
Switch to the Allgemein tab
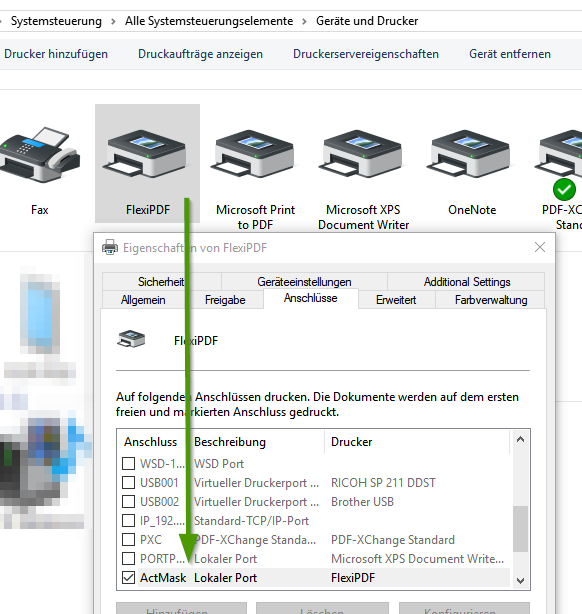(x=143, y=300)
